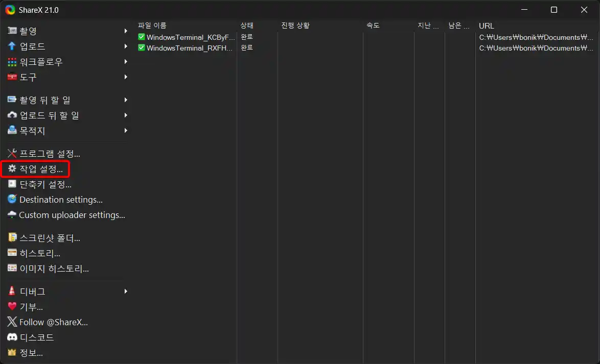Click the 스크린샷 폴더 folder icon

[12, 238]
